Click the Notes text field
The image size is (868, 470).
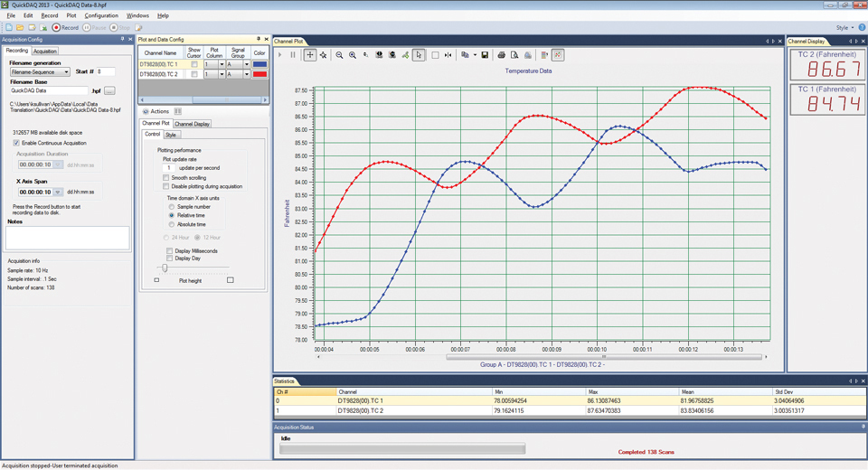68,238
